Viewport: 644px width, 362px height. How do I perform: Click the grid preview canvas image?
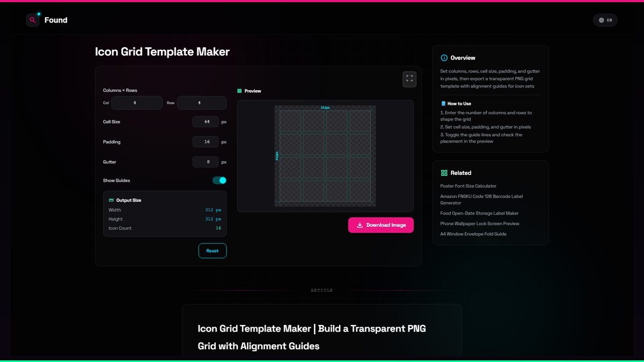coord(325,156)
